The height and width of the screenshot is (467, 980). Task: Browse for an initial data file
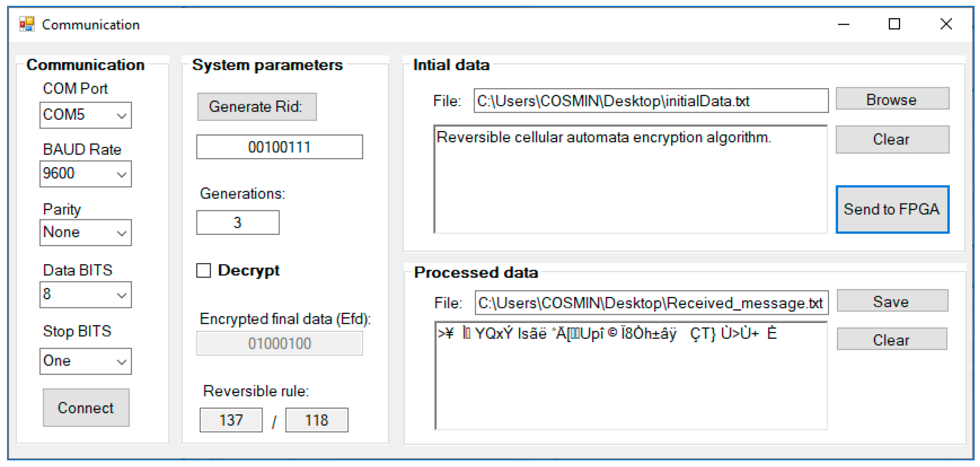tap(892, 99)
